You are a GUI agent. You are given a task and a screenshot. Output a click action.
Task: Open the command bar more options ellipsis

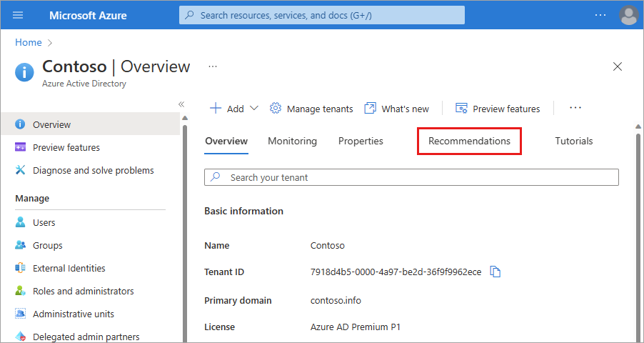click(575, 108)
